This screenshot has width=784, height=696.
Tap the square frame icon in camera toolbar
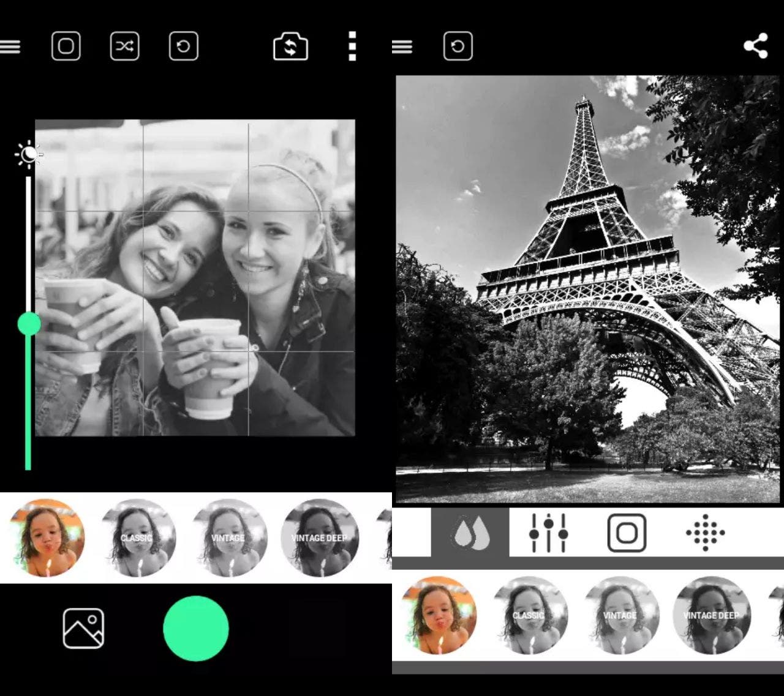pyautogui.click(x=66, y=47)
